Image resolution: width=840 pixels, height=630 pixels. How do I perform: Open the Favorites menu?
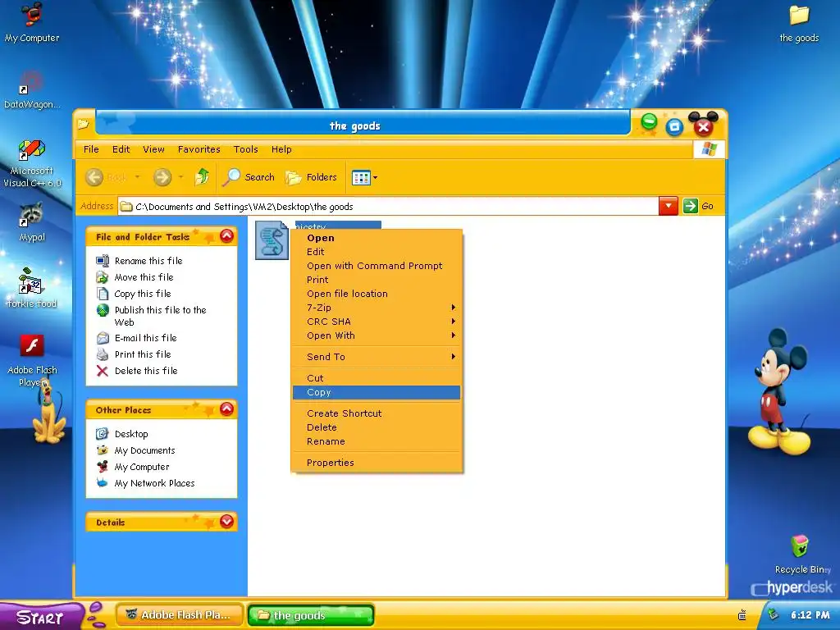199,149
